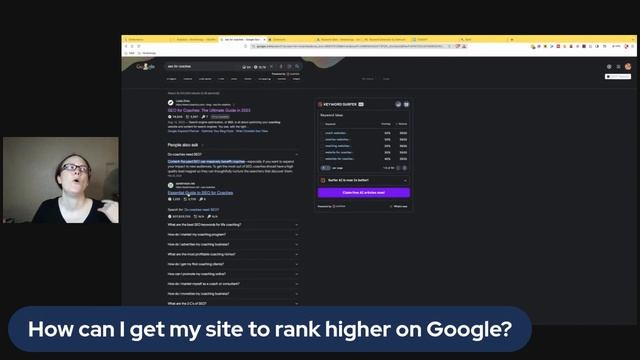Click 'Claim free AI articles now!' button
The height and width of the screenshot is (360, 640).
(364, 193)
